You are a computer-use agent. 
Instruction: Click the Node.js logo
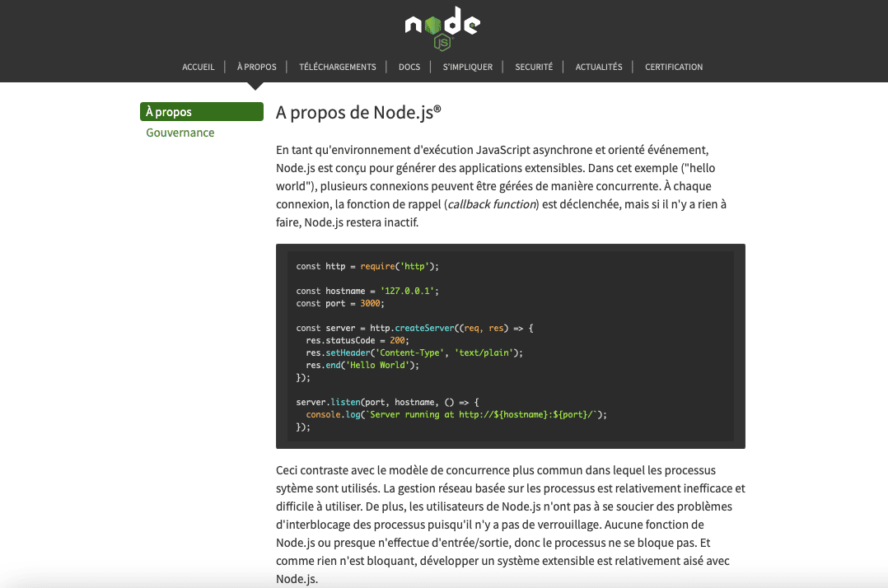click(442, 28)
